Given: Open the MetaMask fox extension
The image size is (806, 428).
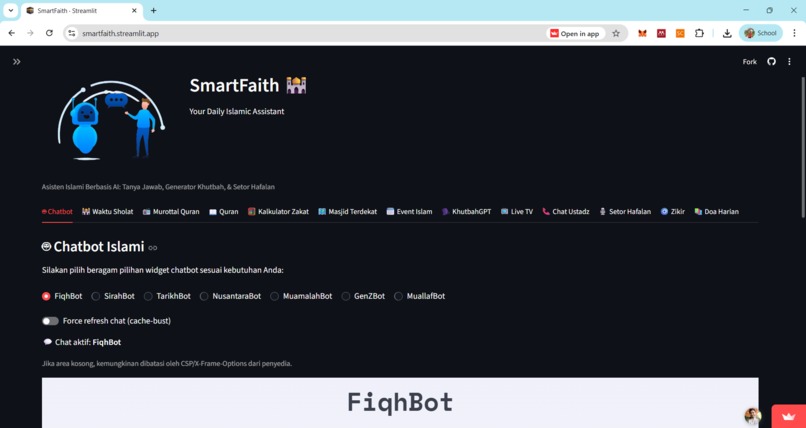Looking at the screenshot, I should 642,33.
